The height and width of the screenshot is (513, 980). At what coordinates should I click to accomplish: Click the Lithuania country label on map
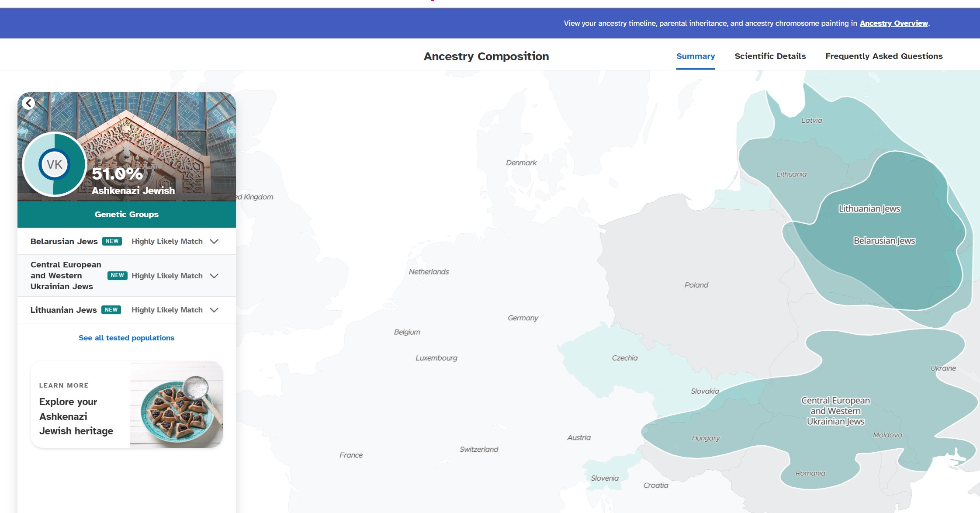coord(791,174)
